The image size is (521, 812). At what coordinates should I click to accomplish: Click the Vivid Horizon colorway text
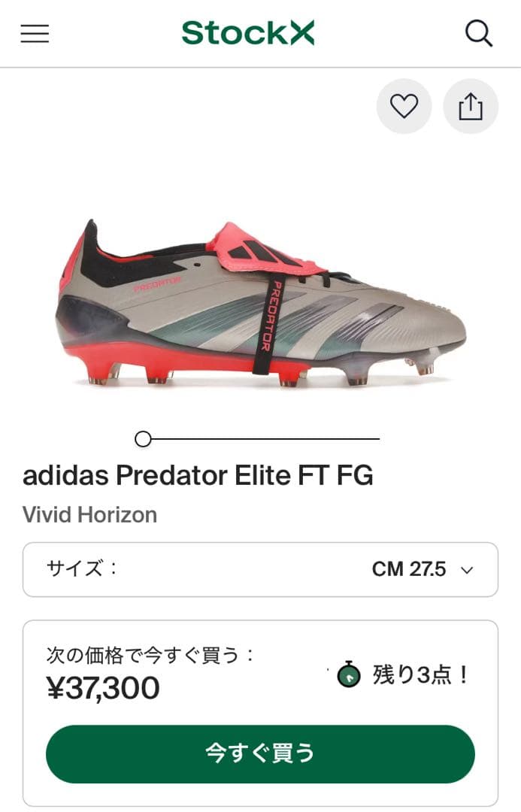pos(89,514)
